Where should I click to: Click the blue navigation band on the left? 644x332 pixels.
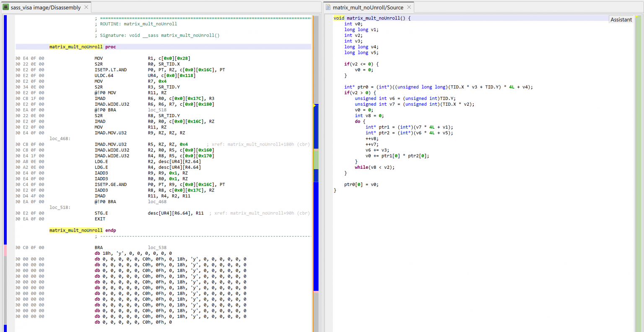click(5, 126)
